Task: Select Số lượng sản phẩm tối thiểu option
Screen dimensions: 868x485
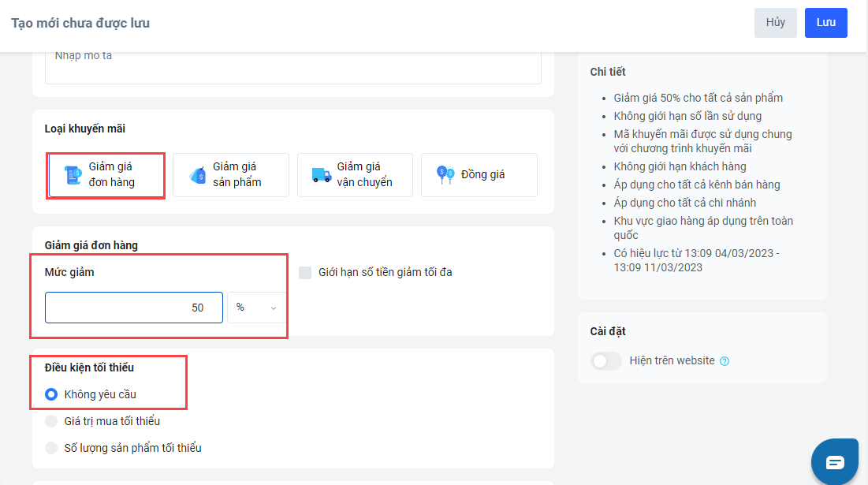Action: [x=52, y=448]
